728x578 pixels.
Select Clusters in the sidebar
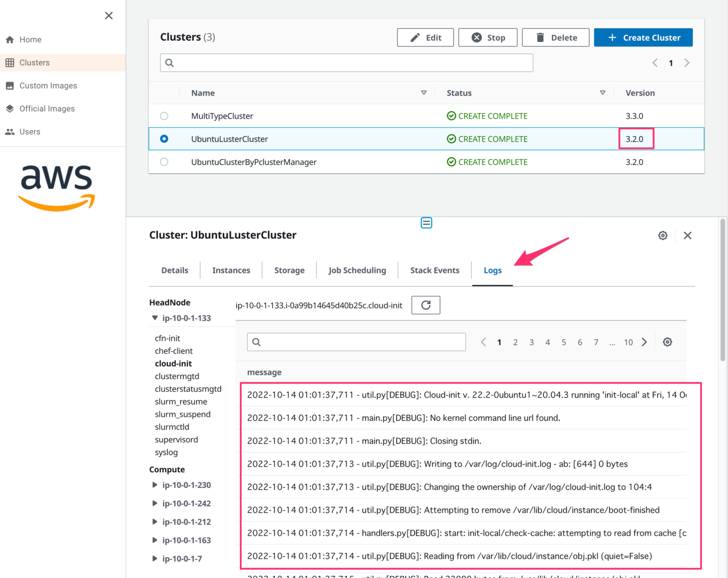tap(34, 62)
